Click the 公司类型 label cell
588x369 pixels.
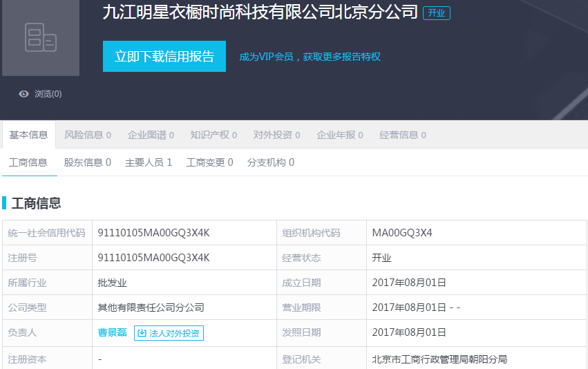pyautogui.click(x=47, y=307)
